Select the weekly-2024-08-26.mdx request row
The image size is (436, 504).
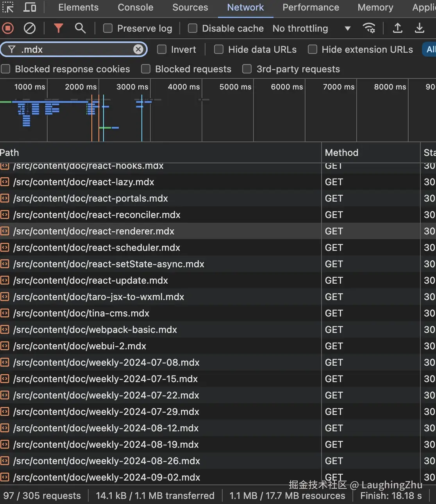(x=218, y=461)
